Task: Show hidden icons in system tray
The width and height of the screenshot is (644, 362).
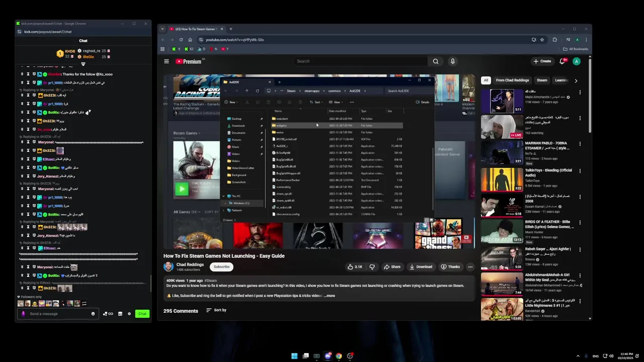Action: [x=578, y=356]
